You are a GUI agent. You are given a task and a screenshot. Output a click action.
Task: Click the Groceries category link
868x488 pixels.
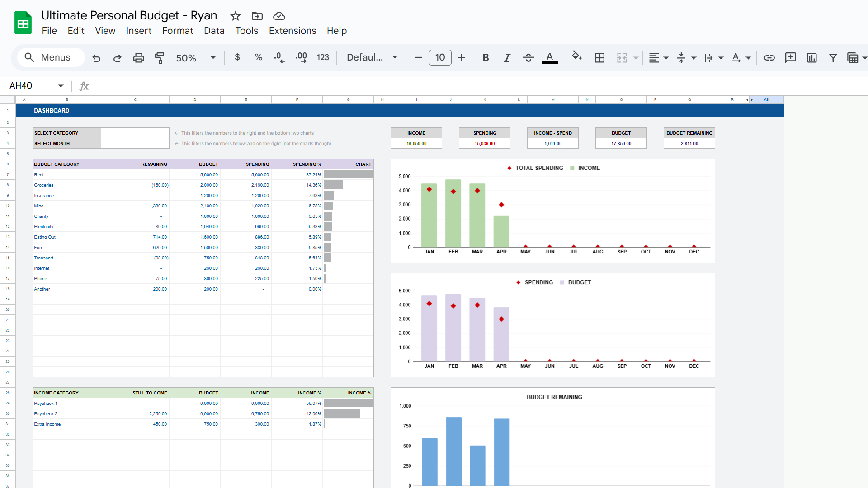[x=44, y=185]
